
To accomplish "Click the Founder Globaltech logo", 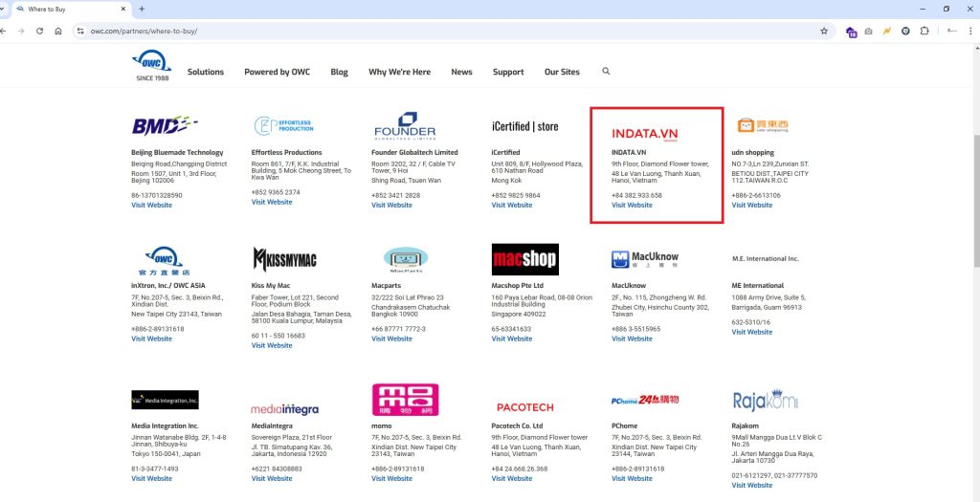I will tap(405, 125).
